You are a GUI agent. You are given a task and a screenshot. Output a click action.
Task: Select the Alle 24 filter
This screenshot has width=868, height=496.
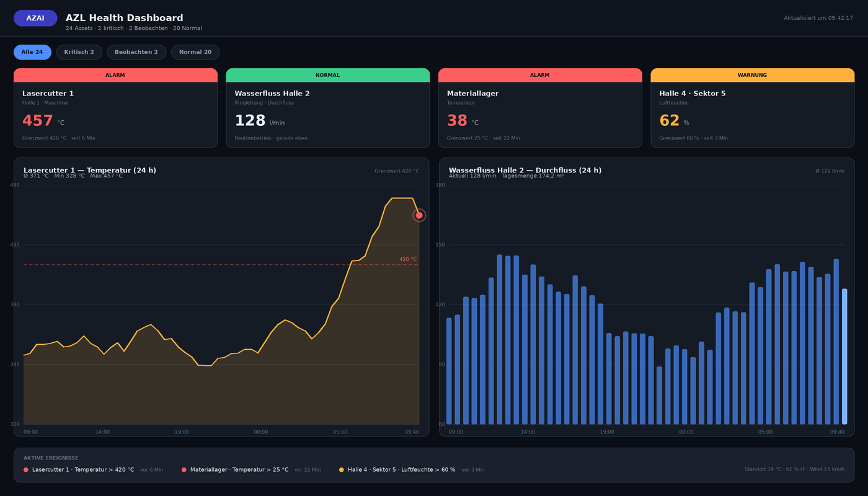[32, 52]
